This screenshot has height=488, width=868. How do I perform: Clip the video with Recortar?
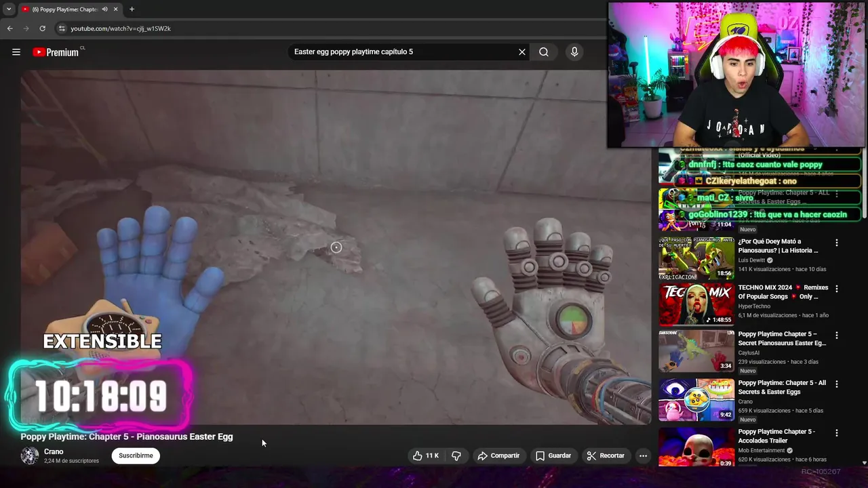click(606, 456)
